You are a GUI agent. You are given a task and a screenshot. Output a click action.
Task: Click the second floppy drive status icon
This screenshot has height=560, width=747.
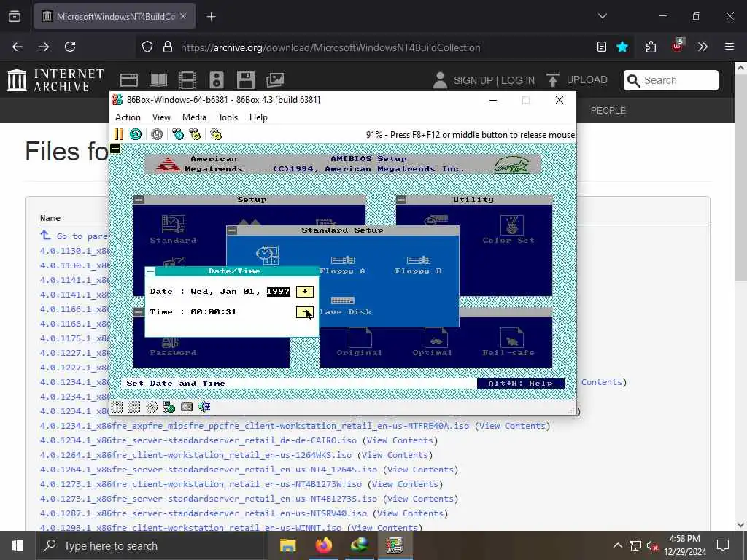(134, 407)
